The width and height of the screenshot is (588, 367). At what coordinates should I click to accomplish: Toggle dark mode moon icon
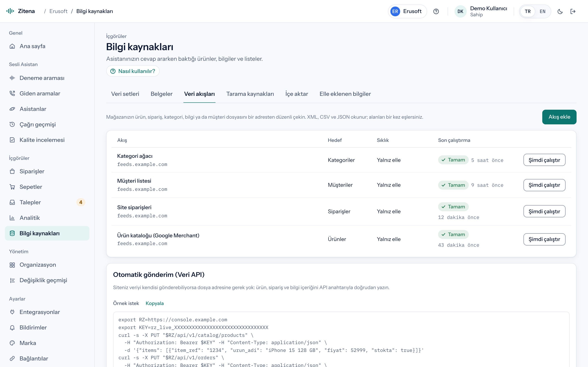(x=560, y=11)
